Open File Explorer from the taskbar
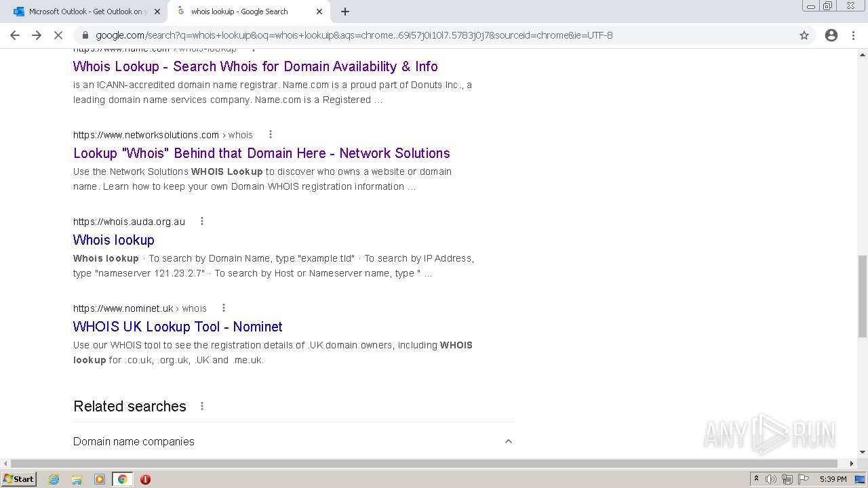This screenshot has height=488, width=868. pyautogui.click(x=77, y=479)
